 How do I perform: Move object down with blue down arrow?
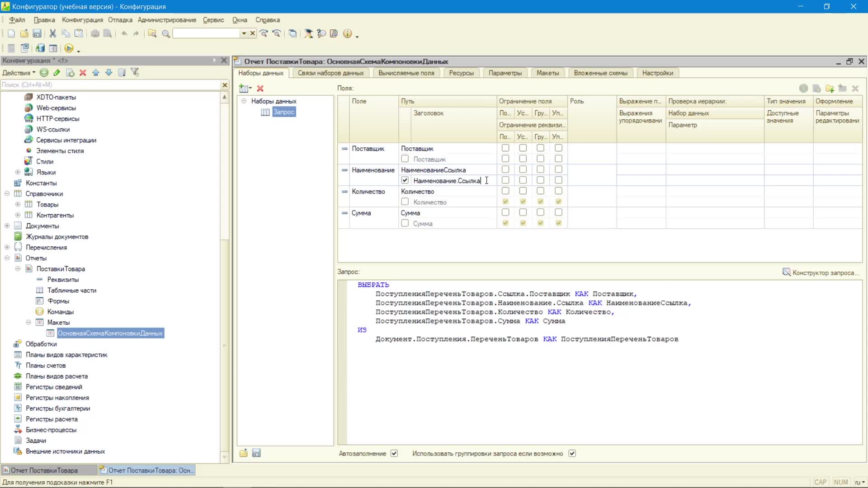click(108, 72)
